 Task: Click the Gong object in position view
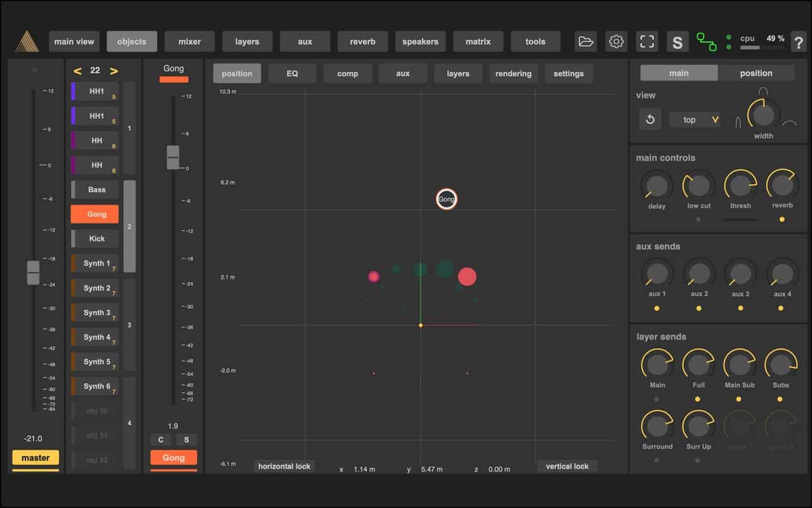click(447, 199)
